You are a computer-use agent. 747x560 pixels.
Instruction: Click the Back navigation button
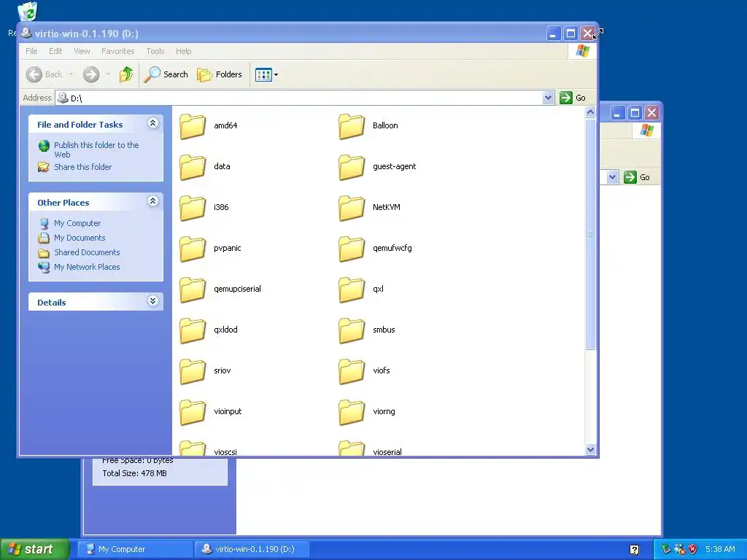(44, 74)
